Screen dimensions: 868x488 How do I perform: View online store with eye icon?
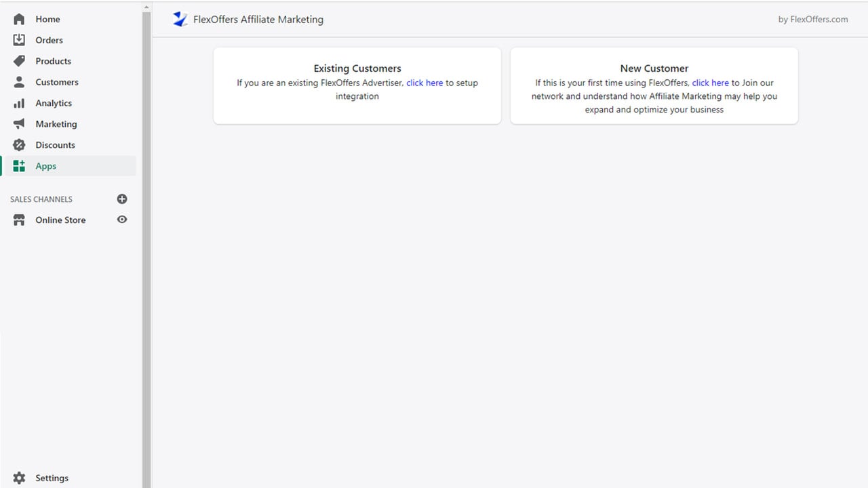coord(122,220)
